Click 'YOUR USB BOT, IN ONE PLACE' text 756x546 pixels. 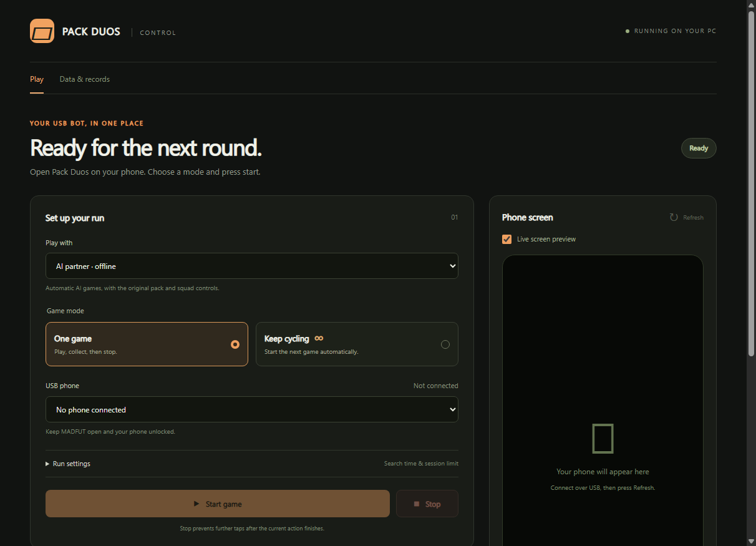click(x=87, y=124)
